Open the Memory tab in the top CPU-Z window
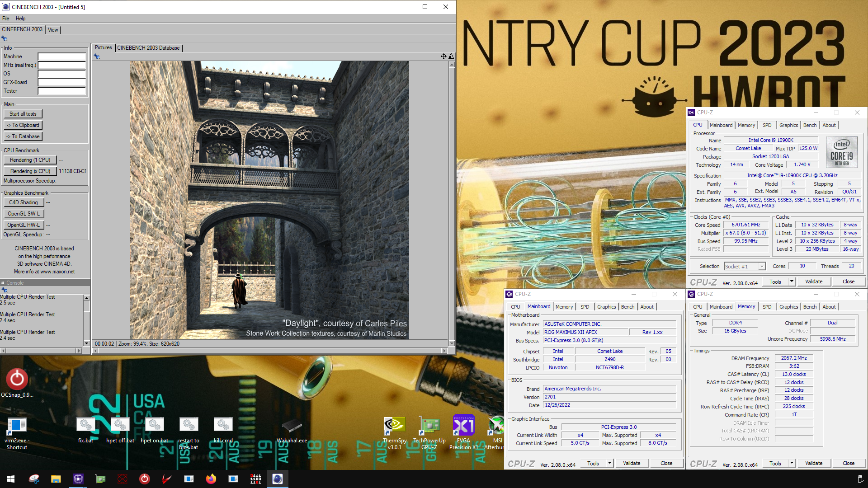 [746, 125]
